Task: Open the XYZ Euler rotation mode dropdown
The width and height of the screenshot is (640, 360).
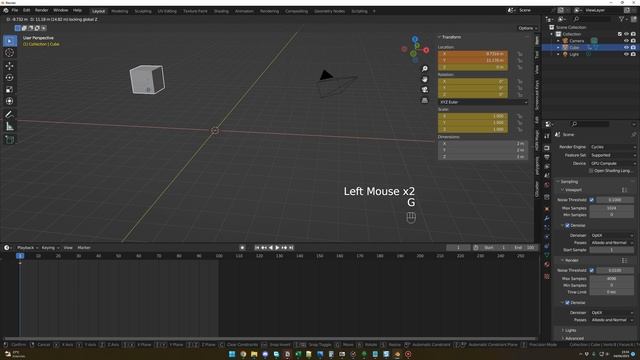Action: (x=483, y=102)
